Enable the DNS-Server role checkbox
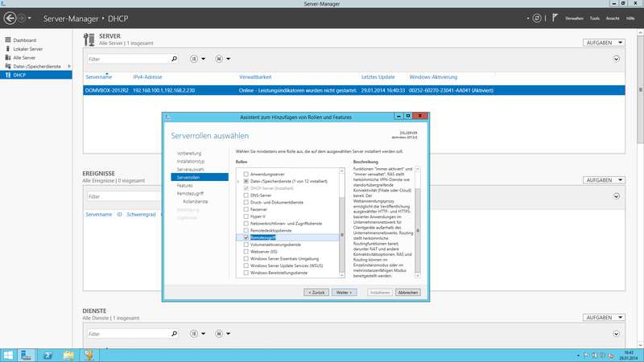This screenshot has width=644, height=362. 246,195
